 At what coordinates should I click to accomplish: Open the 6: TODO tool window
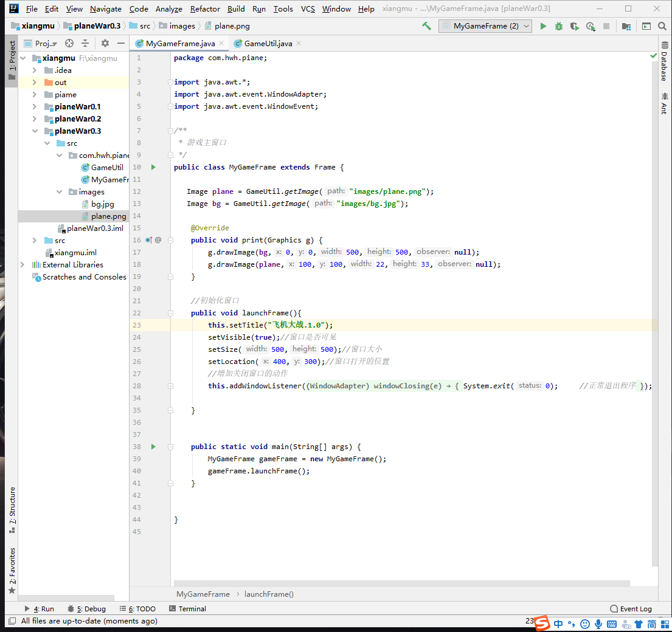click(137, 608)
